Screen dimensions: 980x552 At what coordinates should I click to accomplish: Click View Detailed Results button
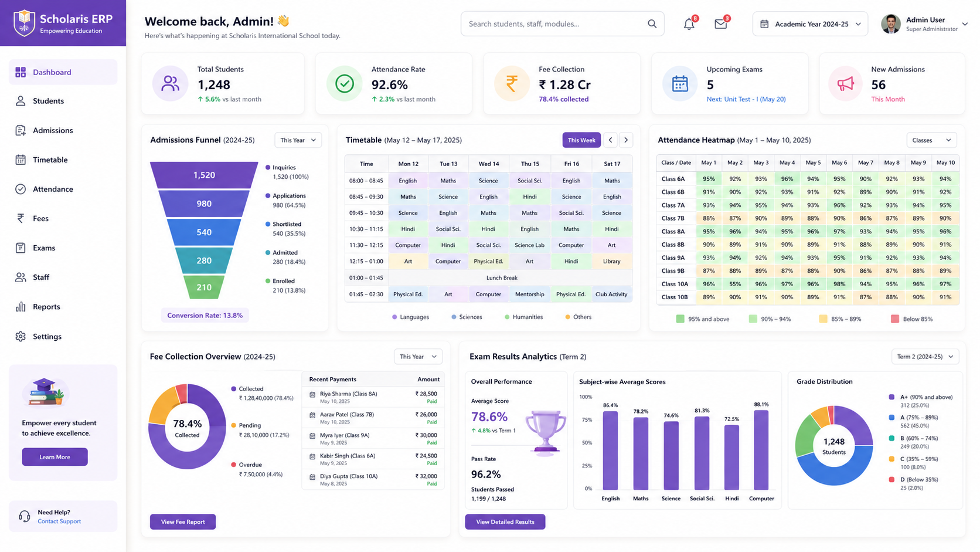(x=505, y=521)
